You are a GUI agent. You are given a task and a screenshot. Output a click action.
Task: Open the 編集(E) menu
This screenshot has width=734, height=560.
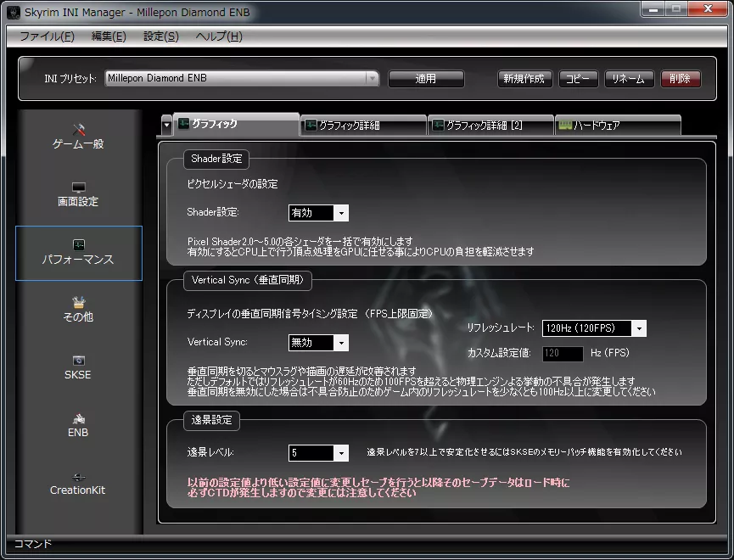[x=109, y=36]
